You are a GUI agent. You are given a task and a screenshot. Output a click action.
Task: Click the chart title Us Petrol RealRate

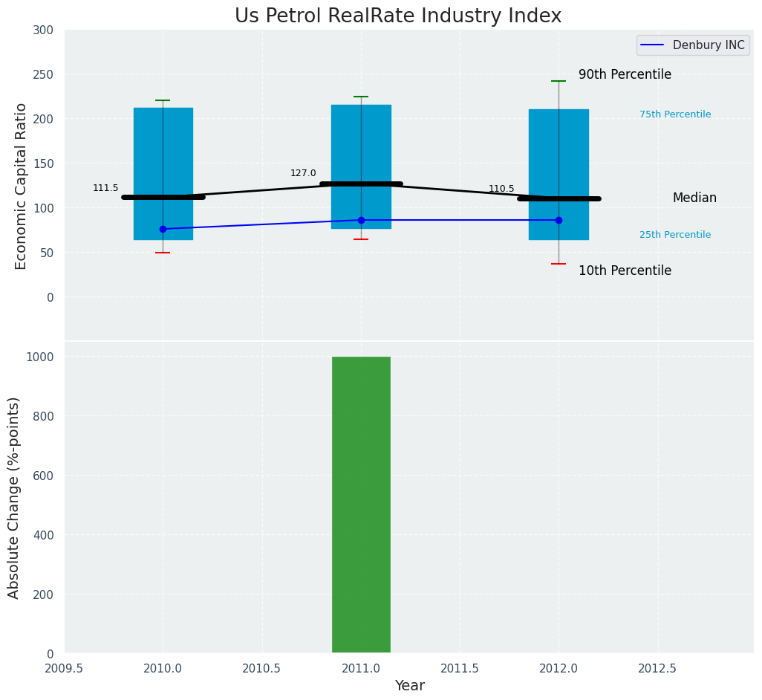(398, 16)
